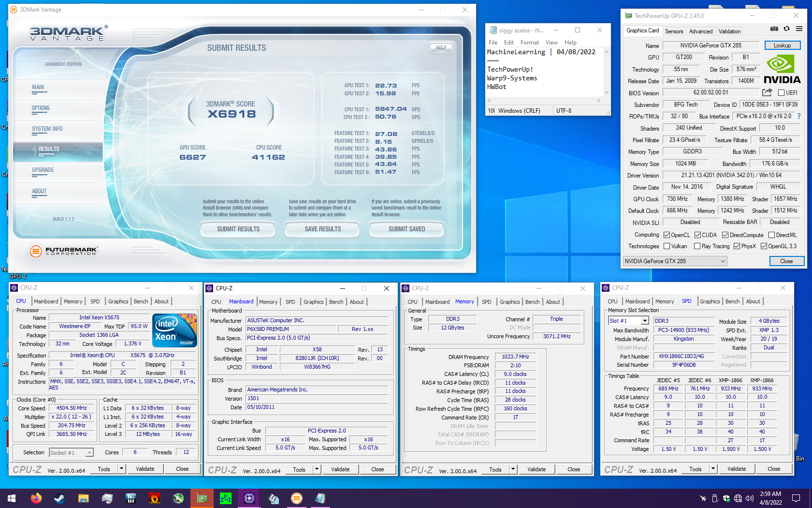Open the volume control in system tray

coord(750,498)
